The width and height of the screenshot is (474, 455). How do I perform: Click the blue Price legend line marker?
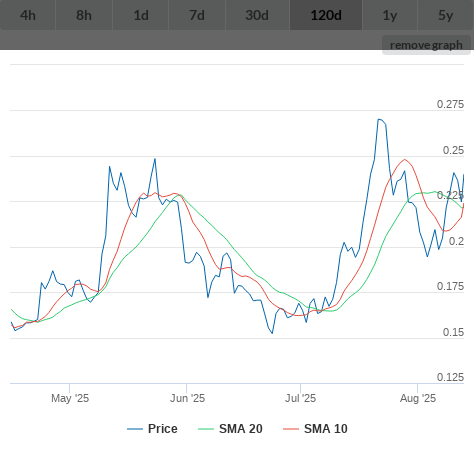point(135,429)
